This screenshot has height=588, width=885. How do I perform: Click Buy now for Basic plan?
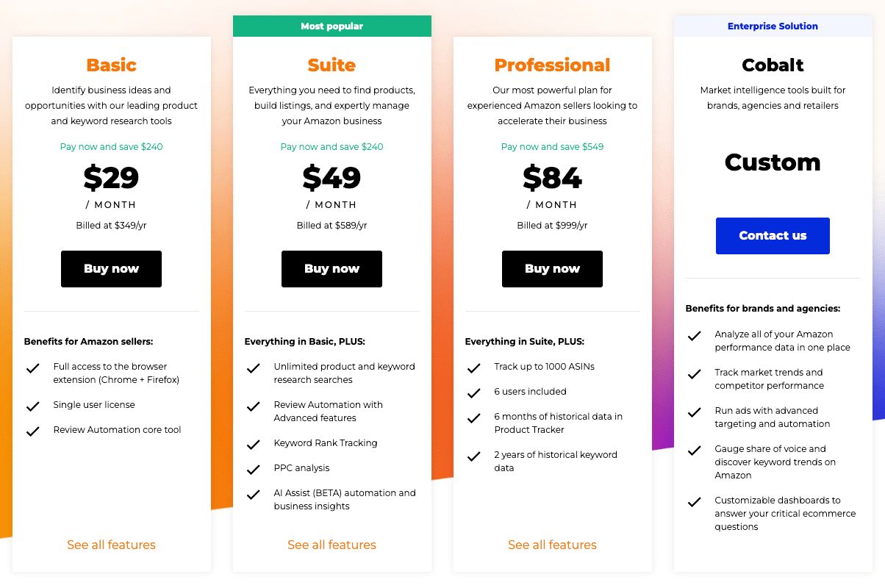pyautogui.click(x=111, y=269)
